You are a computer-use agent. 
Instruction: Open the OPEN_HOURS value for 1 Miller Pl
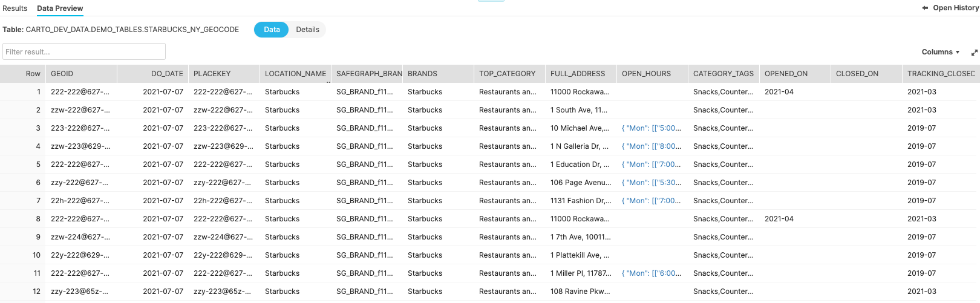651,273
